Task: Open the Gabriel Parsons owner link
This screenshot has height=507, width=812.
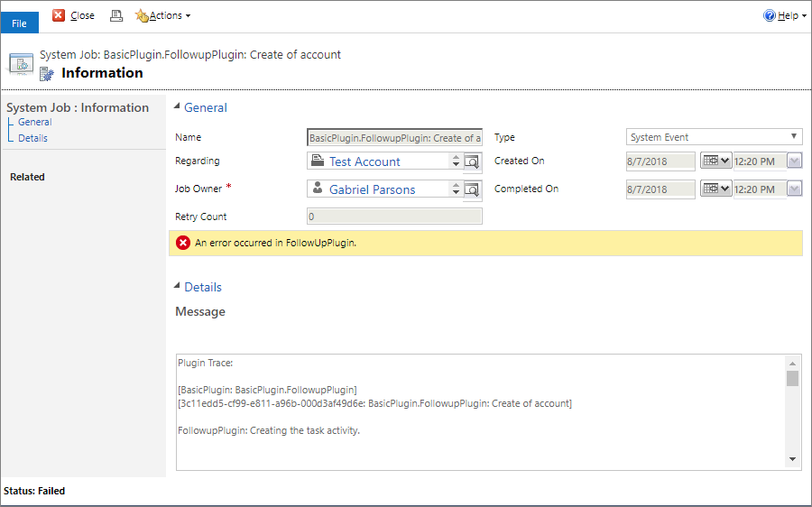Action: [x=372, y=189]
